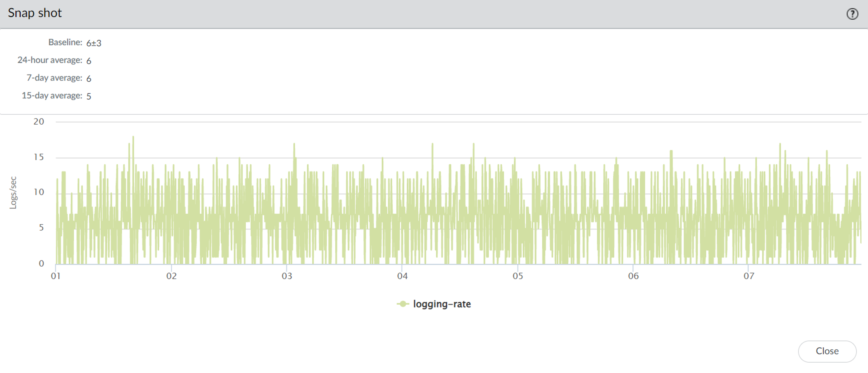
Task: Click the 07 x-axis tick label
Action: pyautogui.click(x=749, y=276)
